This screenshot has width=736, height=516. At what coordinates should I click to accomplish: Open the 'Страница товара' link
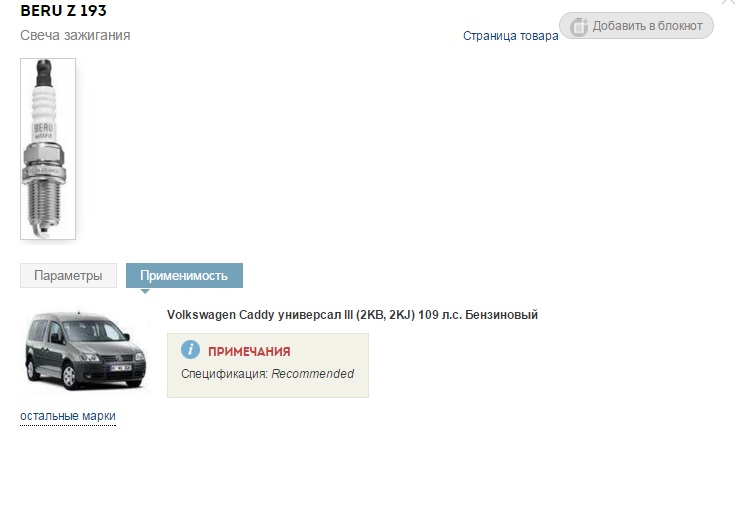click(x=510, y=36)
